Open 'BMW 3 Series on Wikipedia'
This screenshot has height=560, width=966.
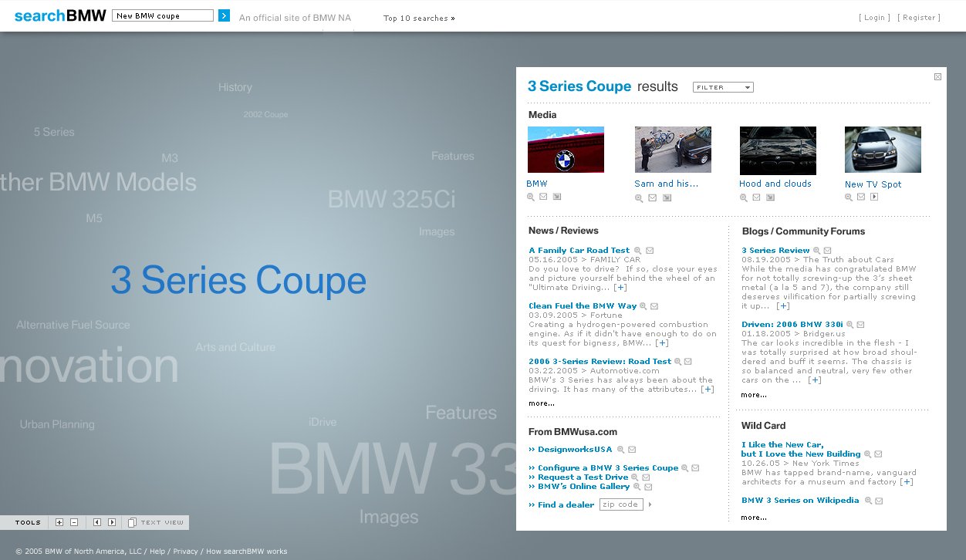click(x=801, y=500)
